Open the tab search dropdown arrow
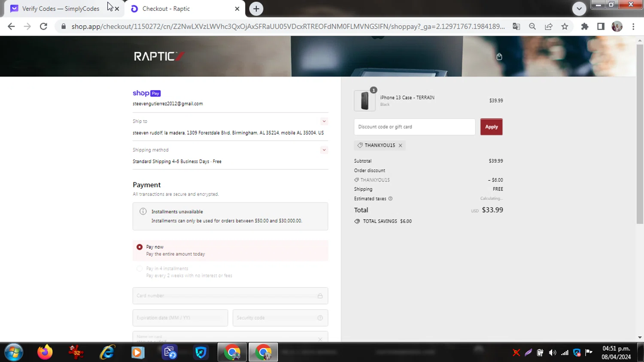644x362 pixels. 579,9
